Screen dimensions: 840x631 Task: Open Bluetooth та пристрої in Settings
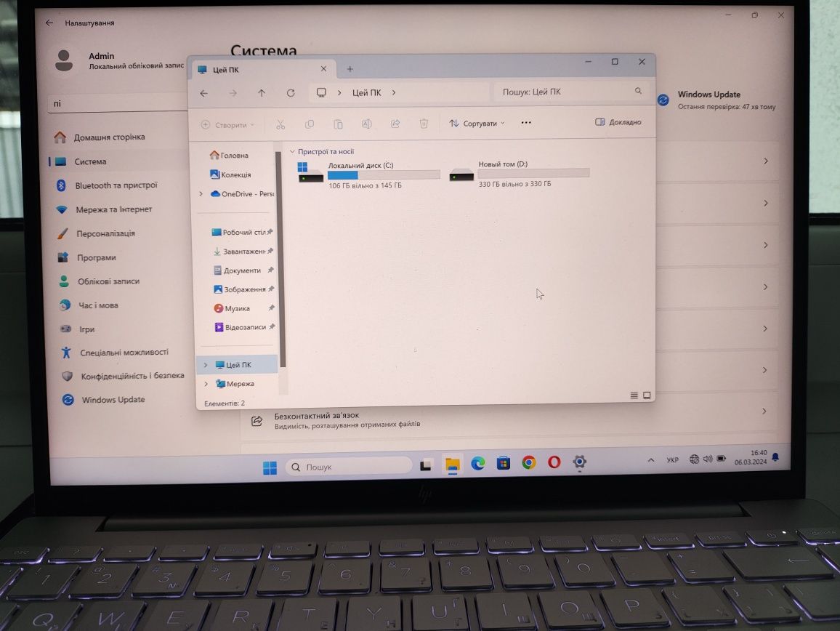[x=107, y=185]
